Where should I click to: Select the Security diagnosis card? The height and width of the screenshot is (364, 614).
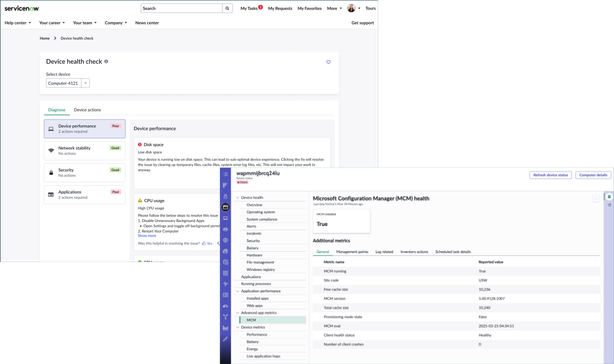click(85, 173)
